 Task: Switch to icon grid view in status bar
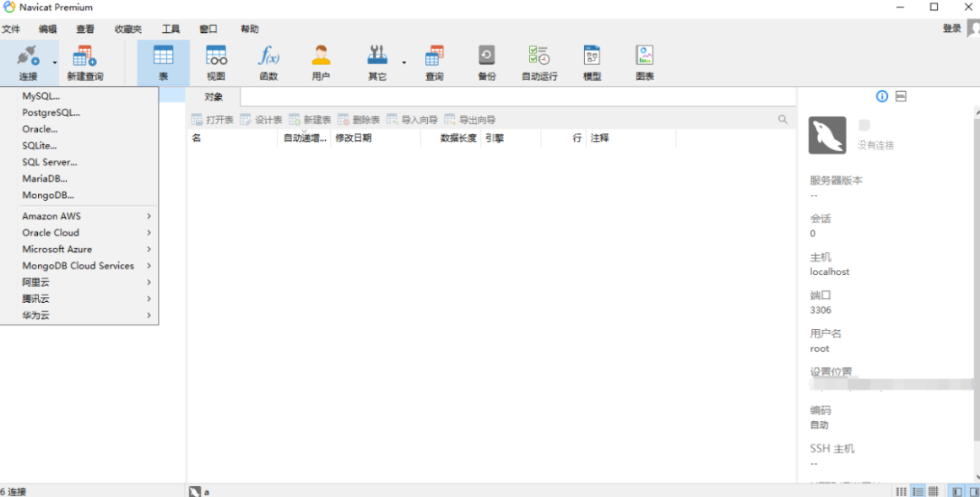(901, 491)
